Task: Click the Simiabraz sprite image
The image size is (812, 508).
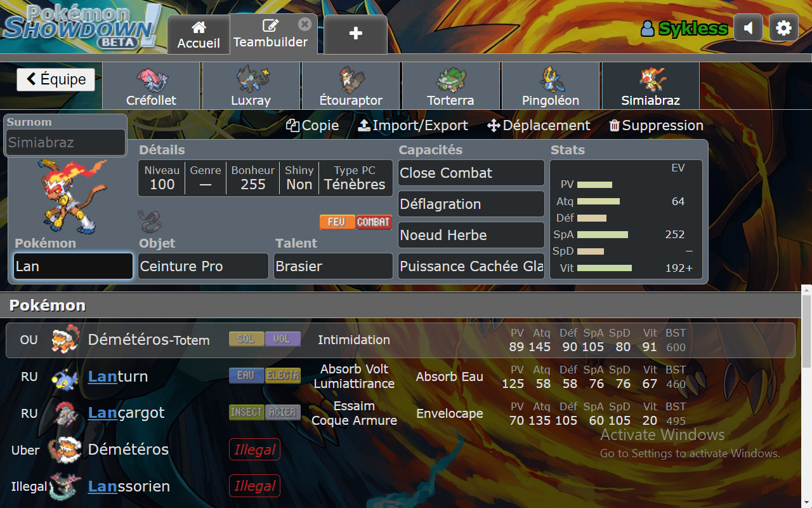Action: pos(72,196)
